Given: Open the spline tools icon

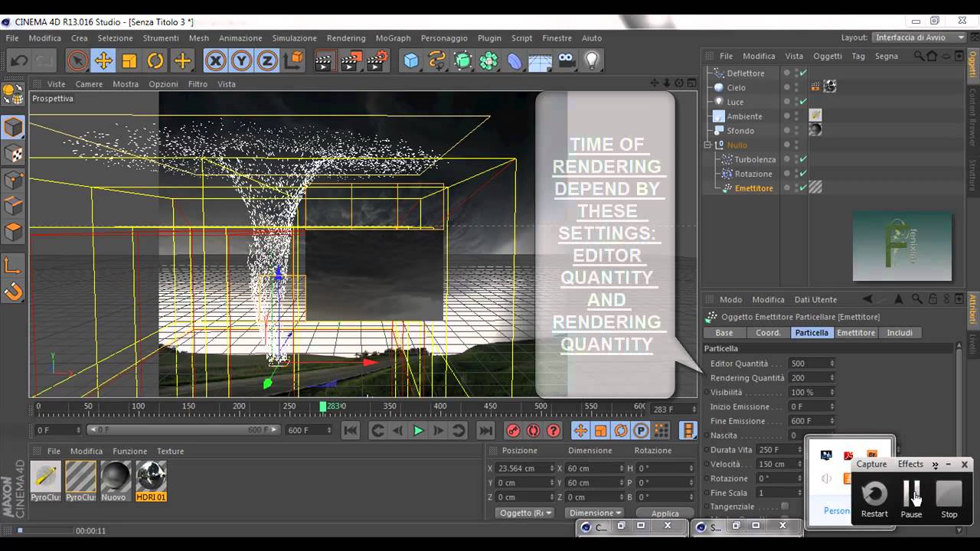Looking at the screenshot, I should [x=437, y=60].
